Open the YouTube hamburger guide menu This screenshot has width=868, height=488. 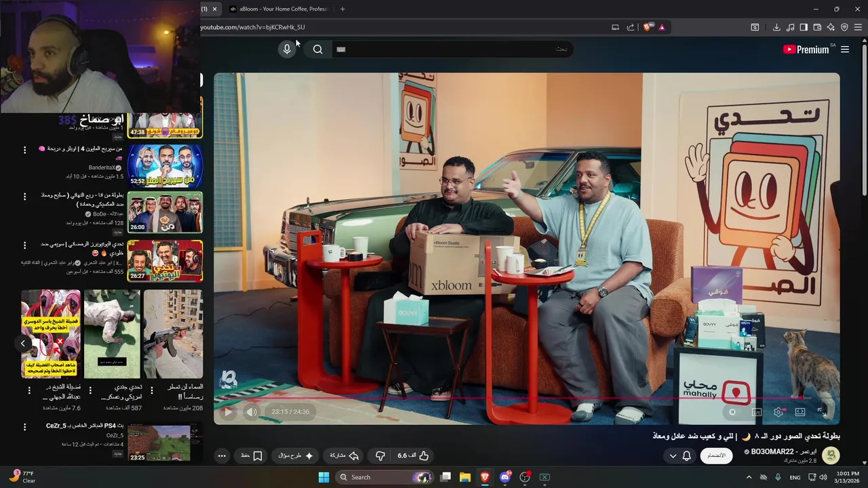pyautogui.click(x=845, y=49)
